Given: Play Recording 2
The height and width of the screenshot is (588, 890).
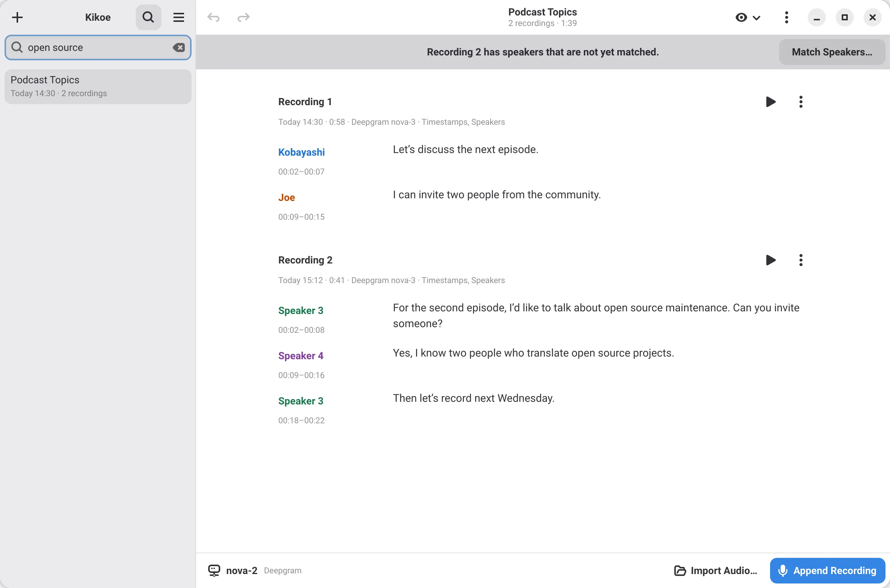Looking at the screenshot, I should (771, 260).
